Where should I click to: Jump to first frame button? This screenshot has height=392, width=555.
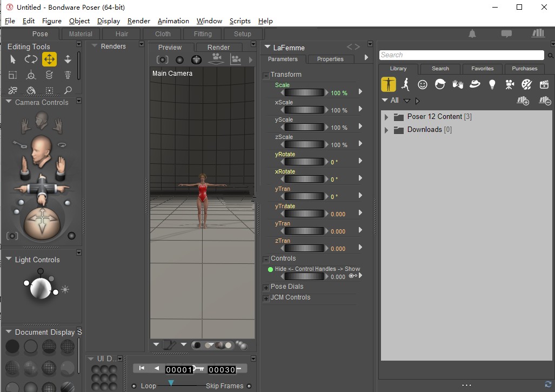click(x=142, y=368)
